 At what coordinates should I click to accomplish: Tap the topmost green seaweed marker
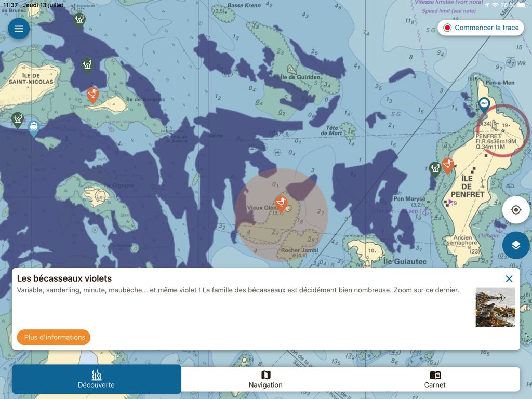(x=79, y=20)
